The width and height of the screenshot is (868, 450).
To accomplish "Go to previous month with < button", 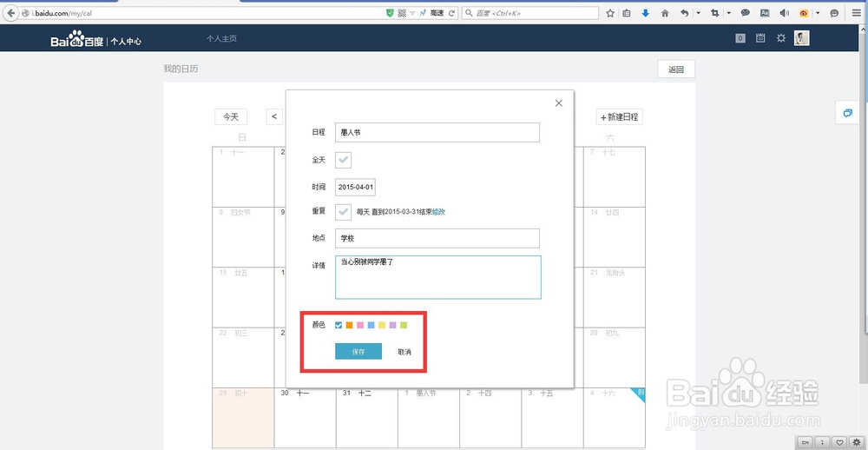I will pos(274,117).
